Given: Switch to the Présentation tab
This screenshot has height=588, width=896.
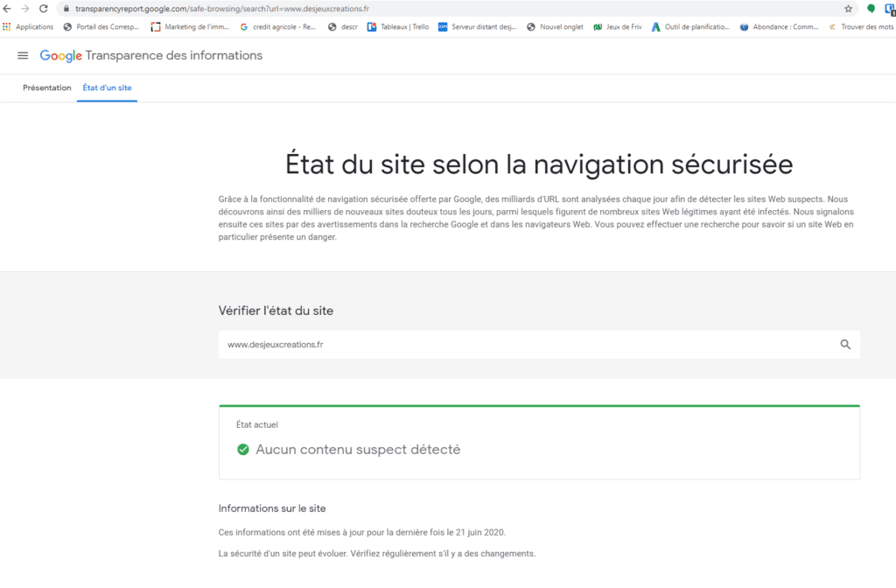Looking at the screenshot, I should point(47,88).
